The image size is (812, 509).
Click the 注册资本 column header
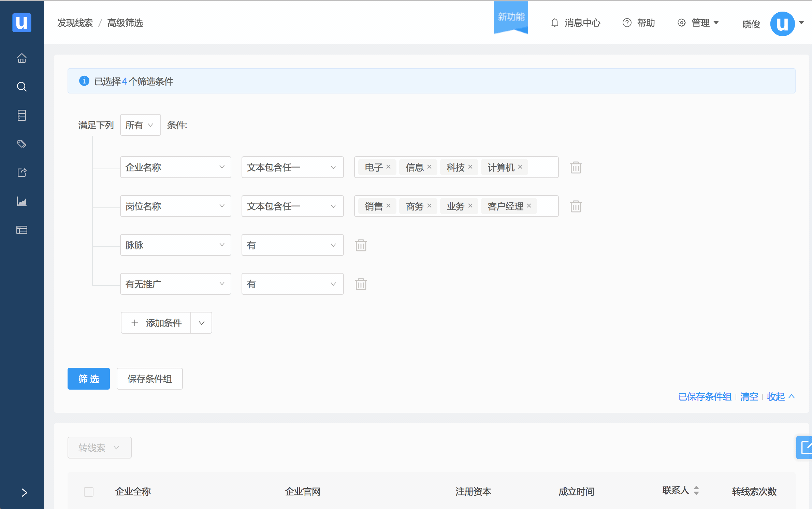pos(473,492)
